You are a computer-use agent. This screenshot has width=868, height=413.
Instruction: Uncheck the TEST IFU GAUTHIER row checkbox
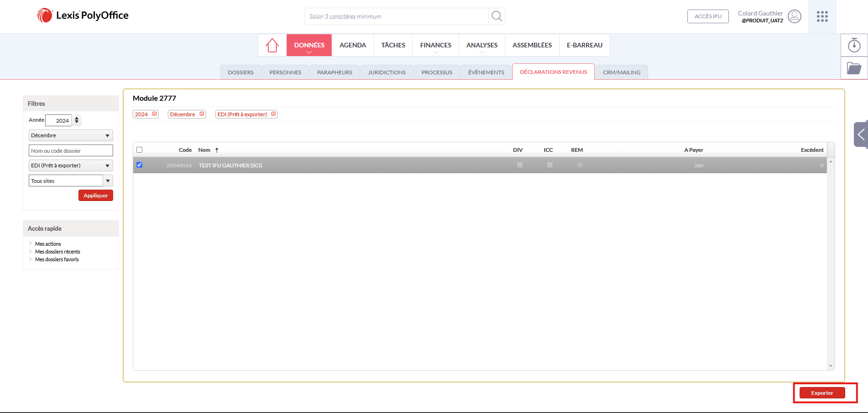[140, 165]
